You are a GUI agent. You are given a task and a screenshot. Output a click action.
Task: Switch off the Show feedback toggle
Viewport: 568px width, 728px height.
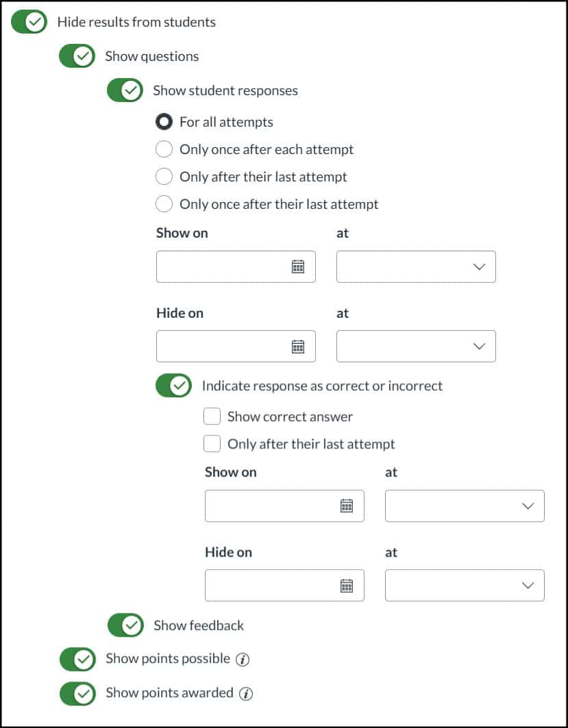point(125,625)
